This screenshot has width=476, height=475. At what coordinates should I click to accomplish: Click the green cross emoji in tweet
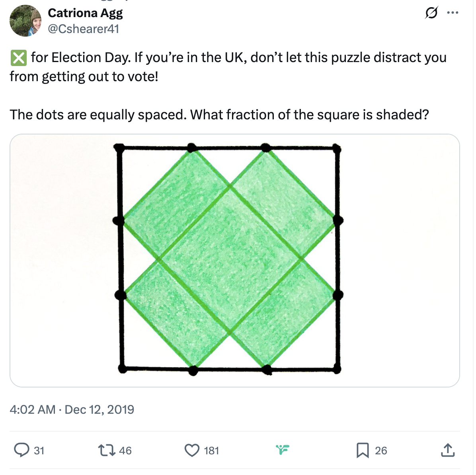click(19, 58)
